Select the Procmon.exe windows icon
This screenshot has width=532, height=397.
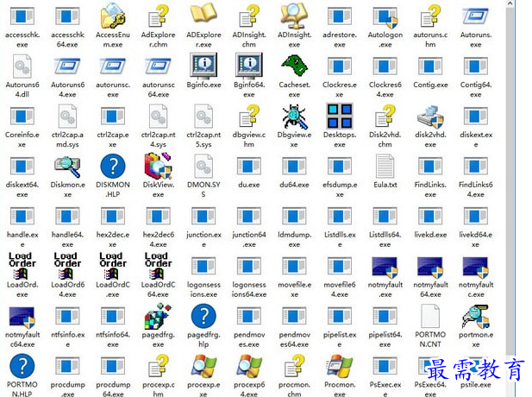340,366
